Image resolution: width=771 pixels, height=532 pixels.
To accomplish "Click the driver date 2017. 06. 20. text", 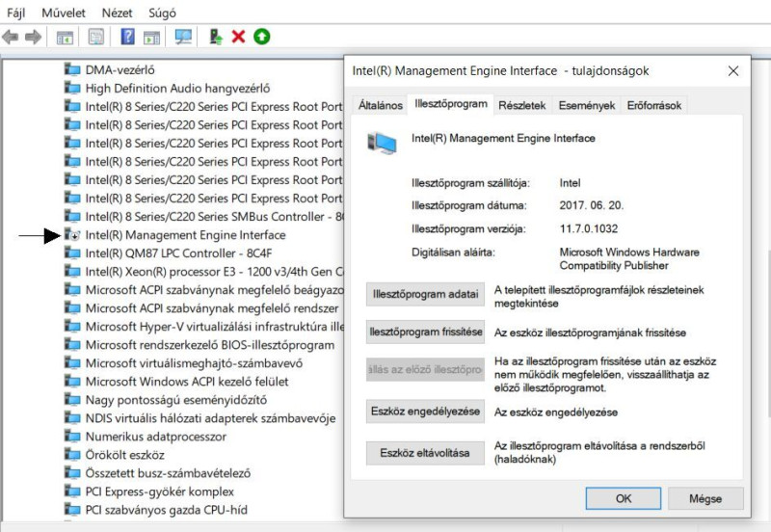I will tap(591, 205).
